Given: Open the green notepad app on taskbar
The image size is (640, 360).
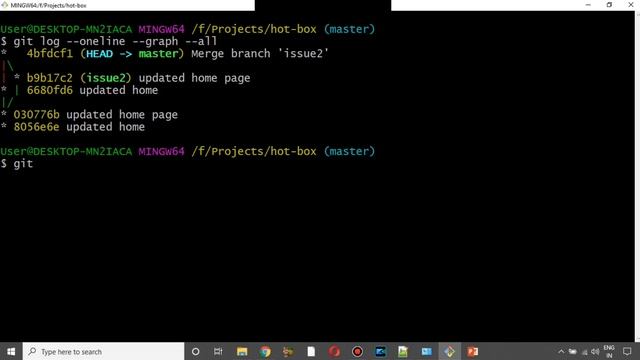Looking at the screenshot, I should click(403, 351).
